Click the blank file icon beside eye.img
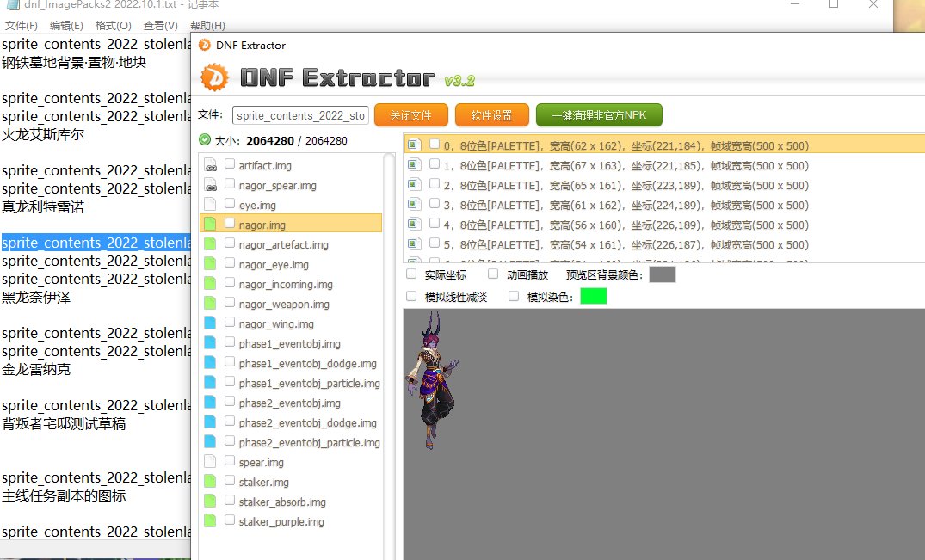925x560 pixels. (x=210, y=205)
